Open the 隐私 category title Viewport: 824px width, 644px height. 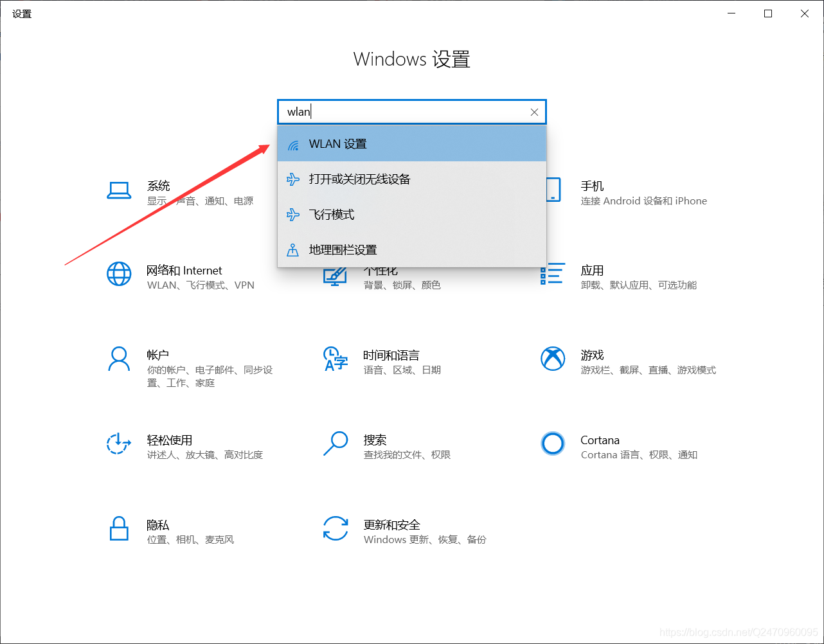158,525
